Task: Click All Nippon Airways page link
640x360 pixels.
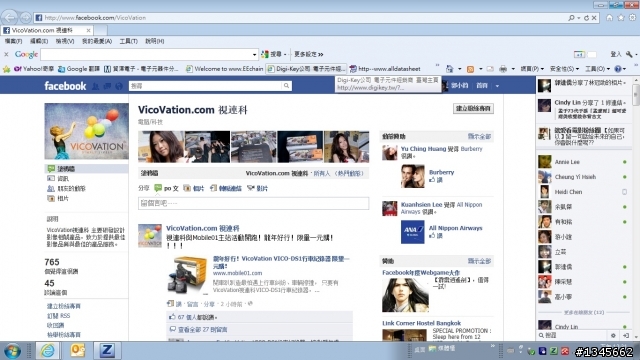Action: tap(456, 228)
